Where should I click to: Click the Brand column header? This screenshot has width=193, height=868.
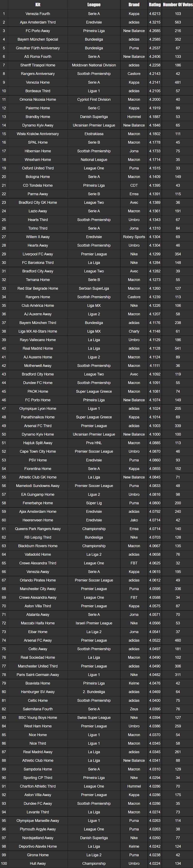(x=134, y=5)
